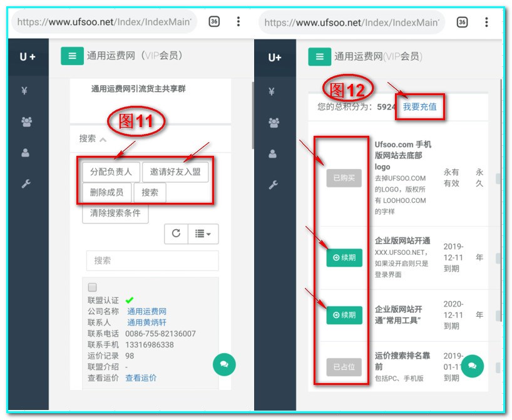Open settings via the wrench icon
This screenshot has width=512, height=420.
point(24,183)
